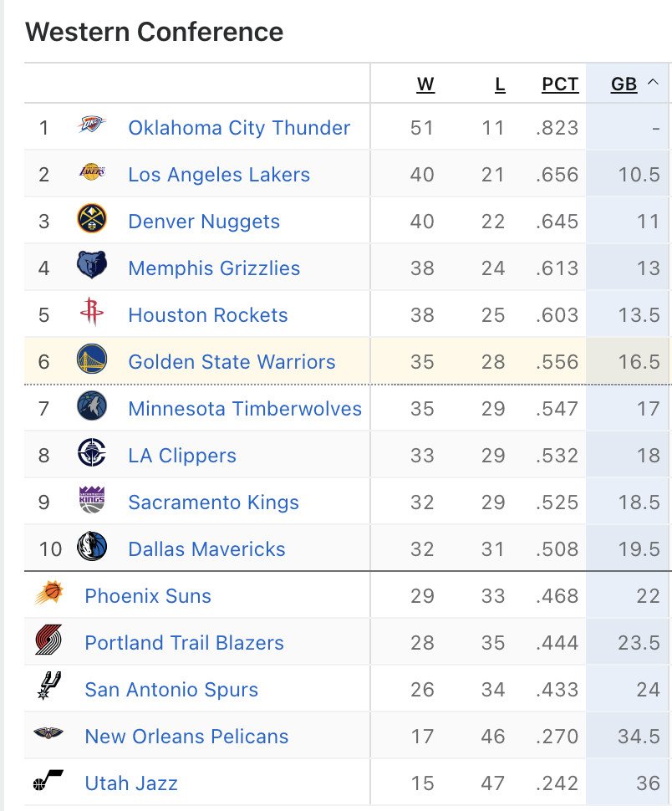The image size is (672, 811).
Task: Open the San Antonio Spurs team link
Action: point(171,690)
